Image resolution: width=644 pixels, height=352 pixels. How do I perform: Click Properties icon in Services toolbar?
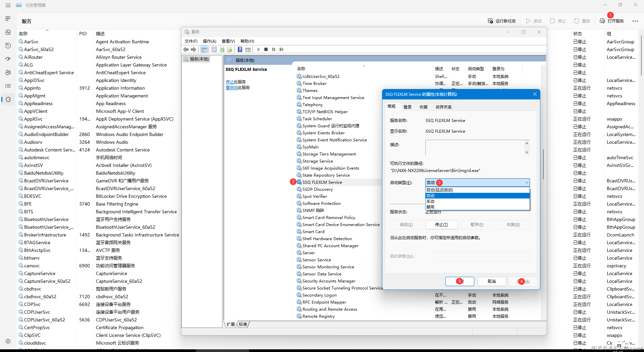(214, 49)
